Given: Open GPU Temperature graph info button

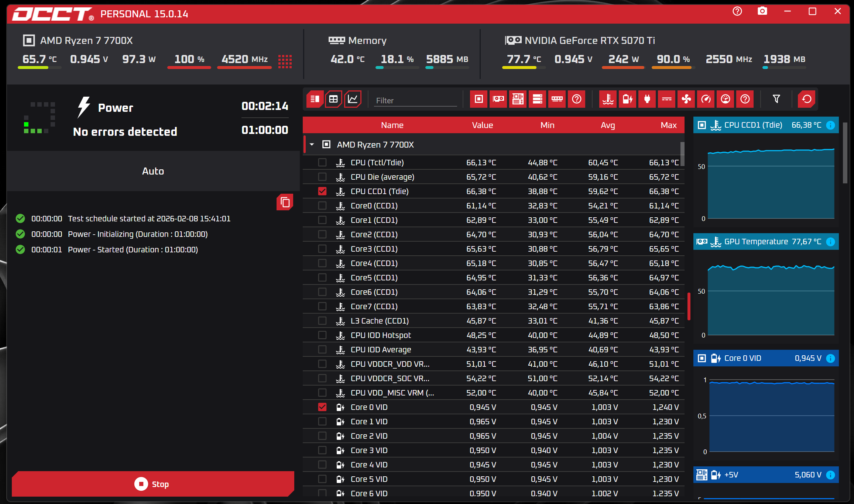Looking at the screenshot, I should [830, 242].
